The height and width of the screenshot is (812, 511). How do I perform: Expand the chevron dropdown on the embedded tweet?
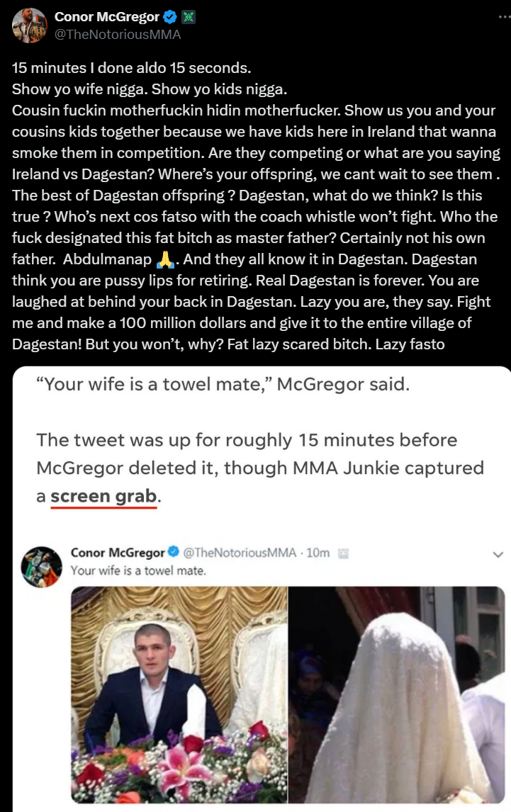498,555
